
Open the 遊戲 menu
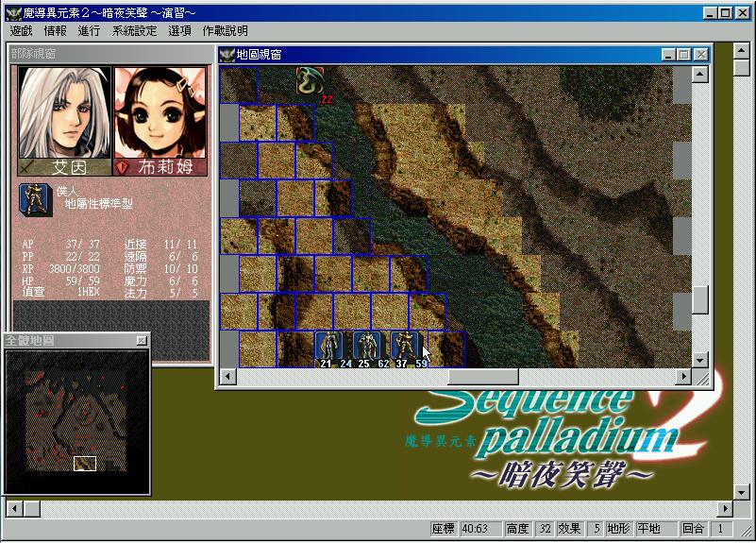pos(21,31)
